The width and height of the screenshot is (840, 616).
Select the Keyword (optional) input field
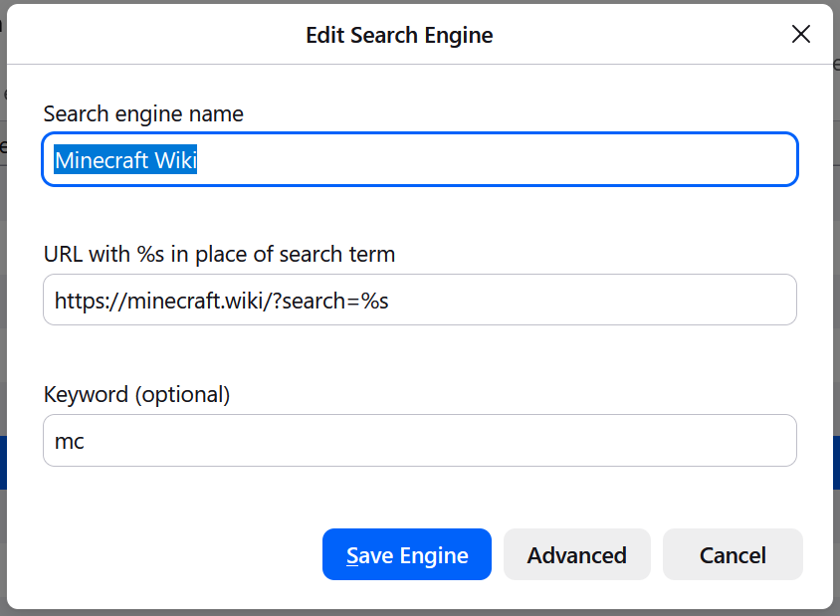point(420,440)
